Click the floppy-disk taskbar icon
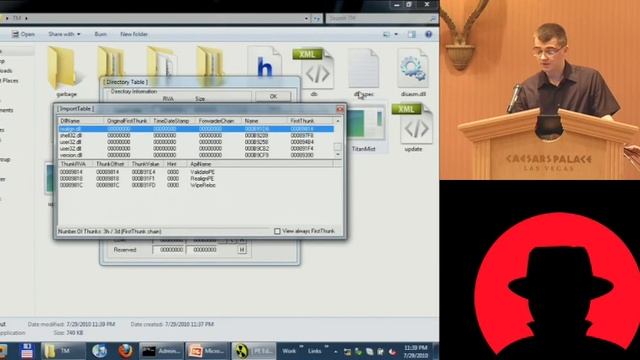640x360 pixels. (x=27, y=351)
